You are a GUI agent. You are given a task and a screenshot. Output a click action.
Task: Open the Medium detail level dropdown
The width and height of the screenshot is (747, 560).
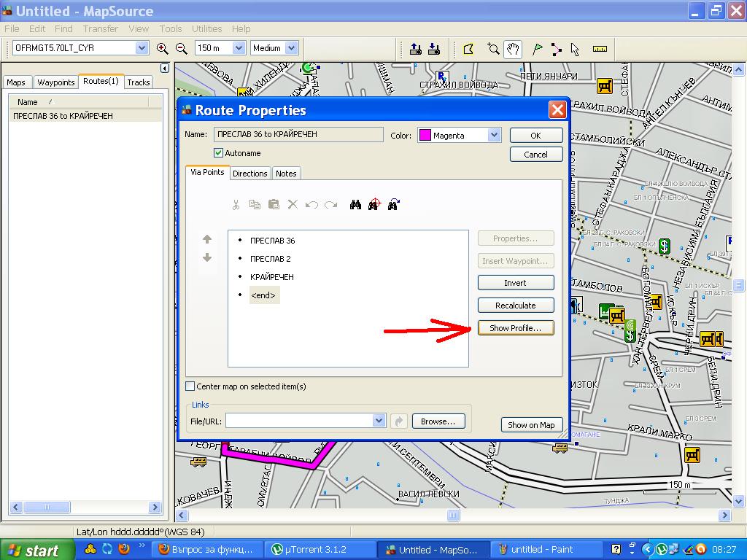[291, 48]
